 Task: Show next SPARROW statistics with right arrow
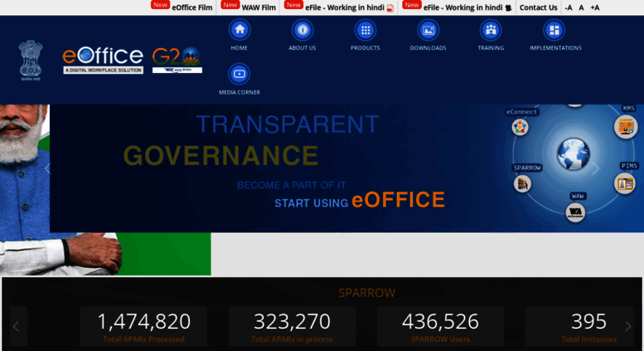click(627, 326)
